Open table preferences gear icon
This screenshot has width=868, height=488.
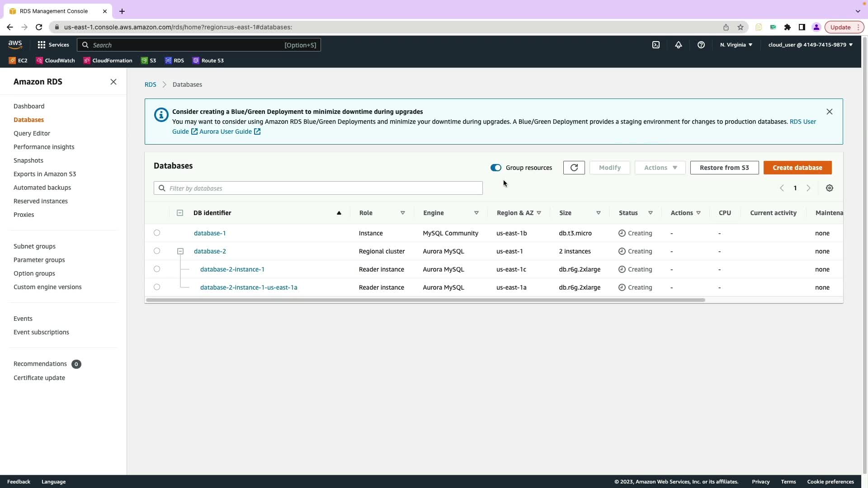pyautogui.click(x=830, y=188)
